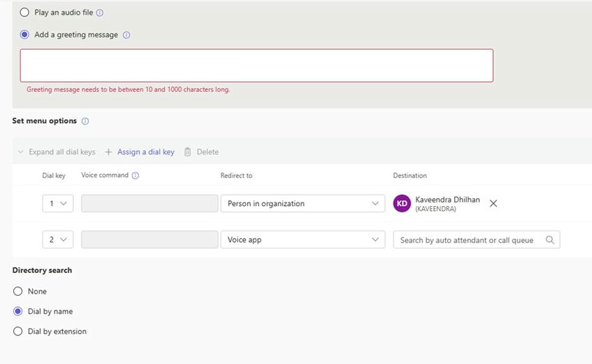
Task: Choose Dial by extension option
Action: pyautogui.click(x=18, y=332)
